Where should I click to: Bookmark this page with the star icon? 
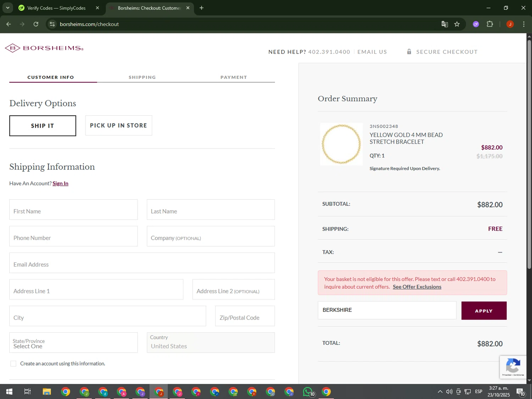(x=457, y=24)
